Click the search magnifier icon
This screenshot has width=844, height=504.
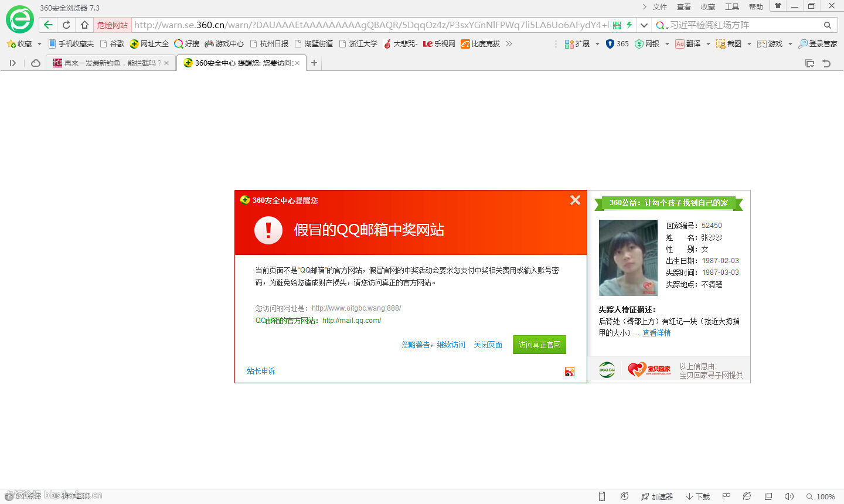[x=827, y=25]
